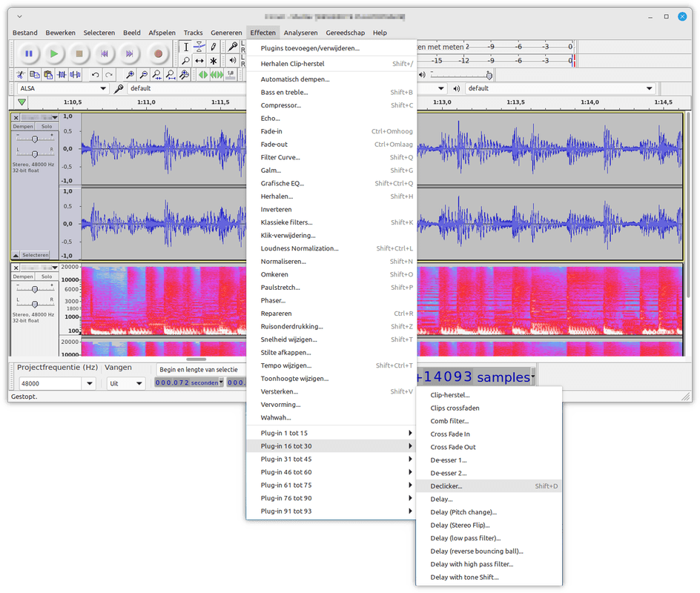Choose Plugins toevoegen/verwijderen menu entry
This screenshot has width=700, height=593.
tap(331, 48)
